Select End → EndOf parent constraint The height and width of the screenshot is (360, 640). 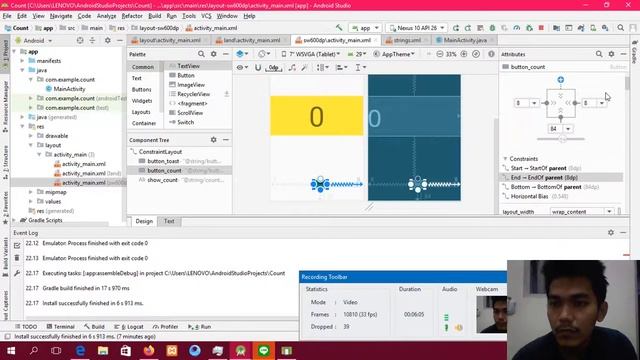click(562, 178)
